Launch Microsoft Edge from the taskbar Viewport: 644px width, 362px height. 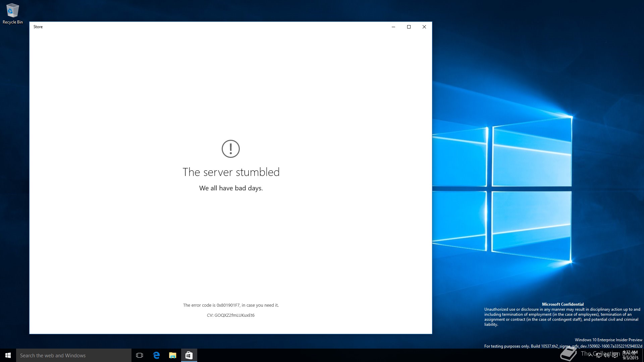pyautogui.click(x=156, y=355)
